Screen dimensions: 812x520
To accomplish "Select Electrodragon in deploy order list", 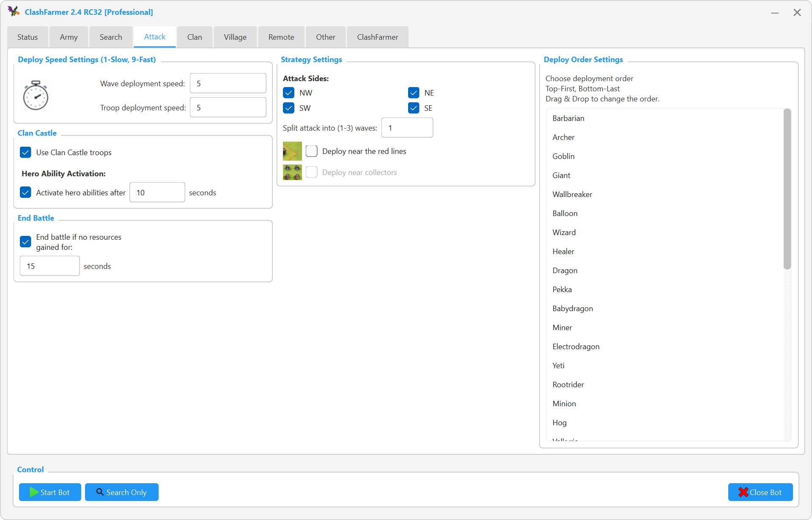I will tap(665, 347).
